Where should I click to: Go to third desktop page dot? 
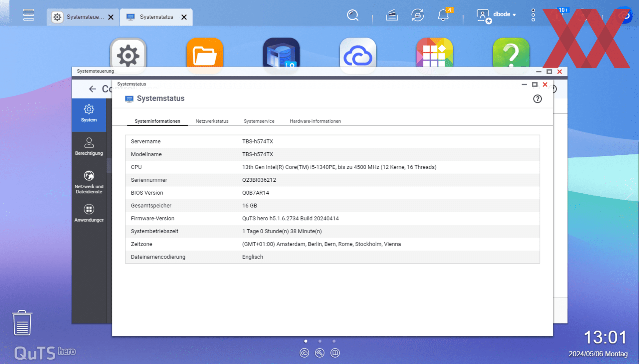(334, 341)
